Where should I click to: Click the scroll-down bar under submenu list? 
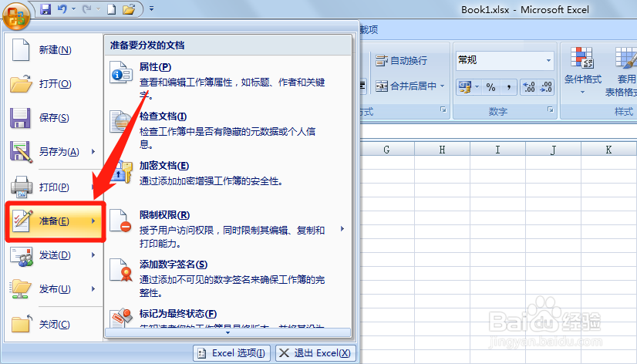coord(228,332)
